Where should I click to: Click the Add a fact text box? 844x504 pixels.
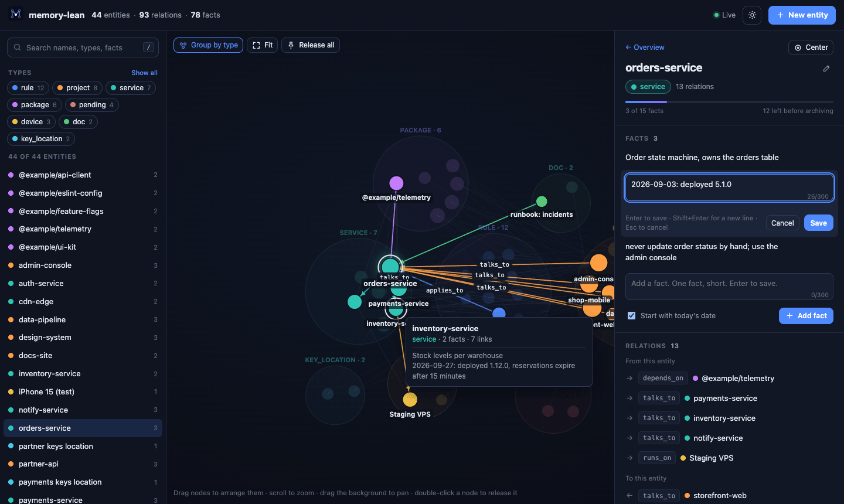pyautogui.click(x=729, y=287)
